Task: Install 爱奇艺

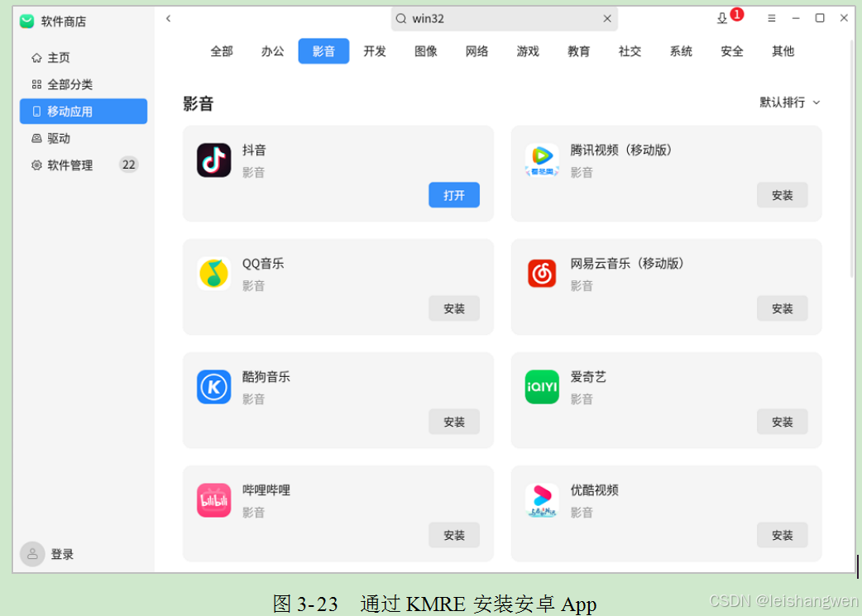Action: 783,422
